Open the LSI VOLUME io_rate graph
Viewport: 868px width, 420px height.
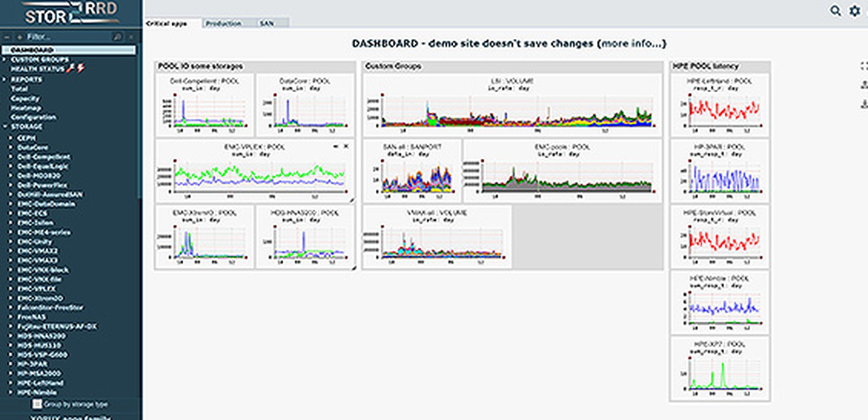(512, 105)
